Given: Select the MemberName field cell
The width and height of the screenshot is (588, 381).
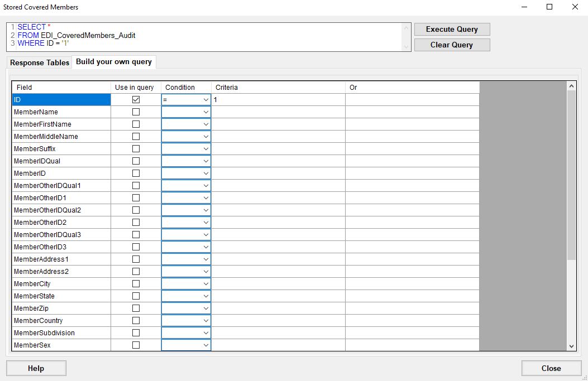Looking at the screenshot, I should [61, 112].
